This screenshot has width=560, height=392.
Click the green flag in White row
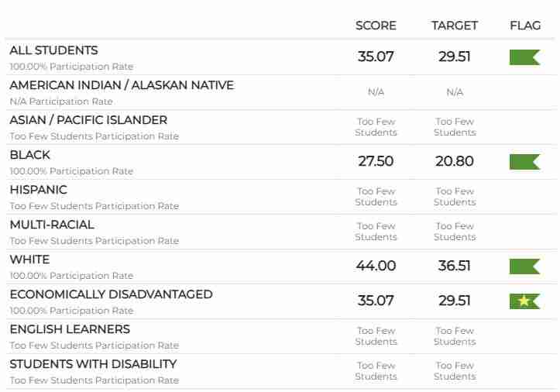524,266
